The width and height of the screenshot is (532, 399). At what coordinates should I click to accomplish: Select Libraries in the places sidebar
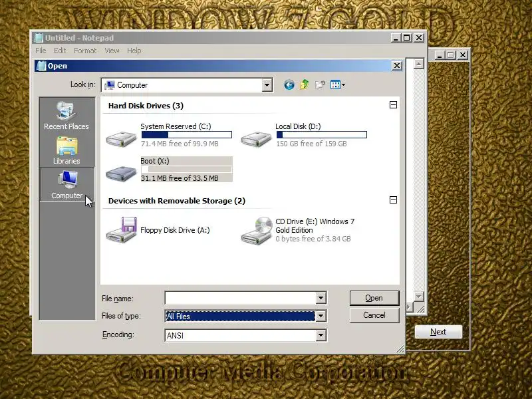[x=66, y=150]
